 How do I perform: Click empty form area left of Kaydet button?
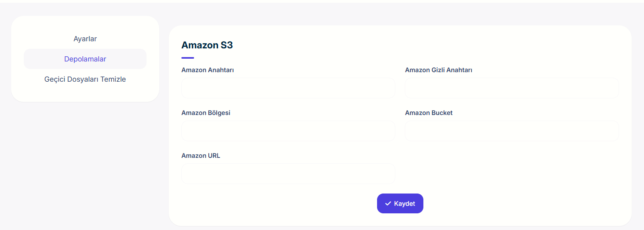(277, 203)
